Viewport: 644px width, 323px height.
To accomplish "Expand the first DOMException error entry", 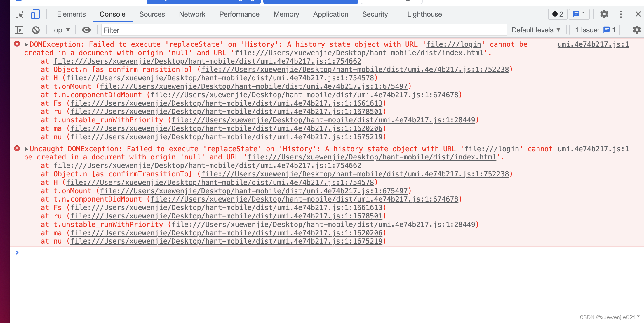I will tap(27, 45).
